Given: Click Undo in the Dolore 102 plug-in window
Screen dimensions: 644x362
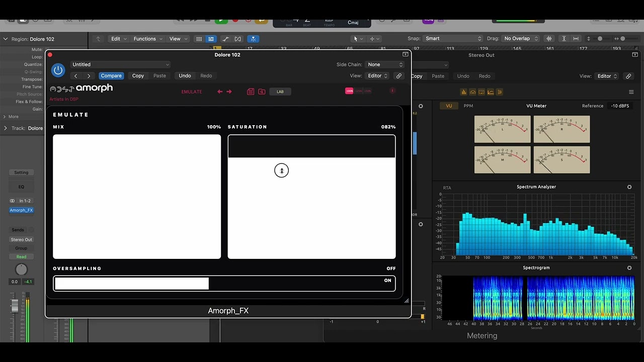Looking at the screenshot, I should click(x=185, y=76).
